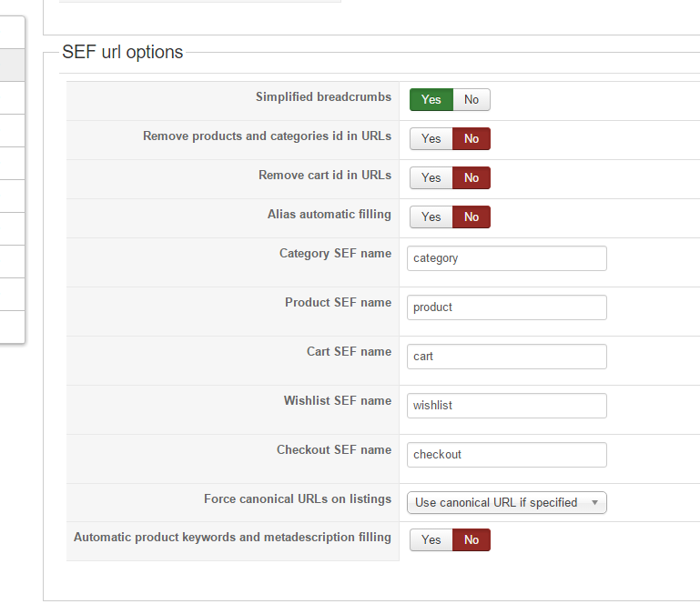Click the Product SEF name field
700x604 pixels.
coord(506,307)
